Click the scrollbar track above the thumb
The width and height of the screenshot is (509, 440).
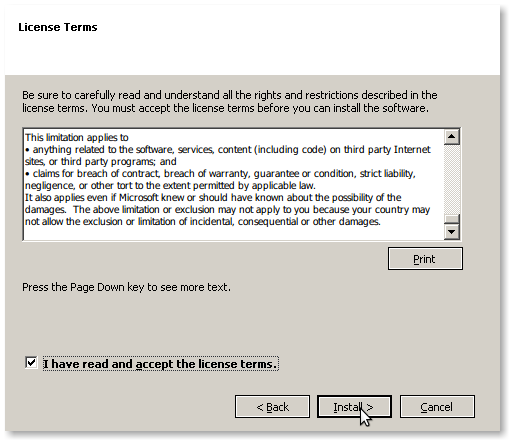[452, 179]
